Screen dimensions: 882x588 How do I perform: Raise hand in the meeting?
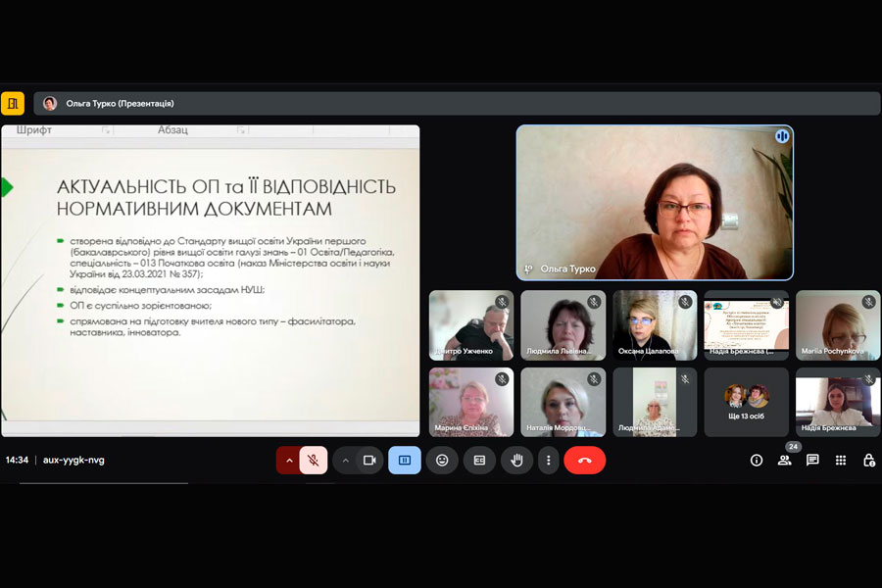[516, 461]
